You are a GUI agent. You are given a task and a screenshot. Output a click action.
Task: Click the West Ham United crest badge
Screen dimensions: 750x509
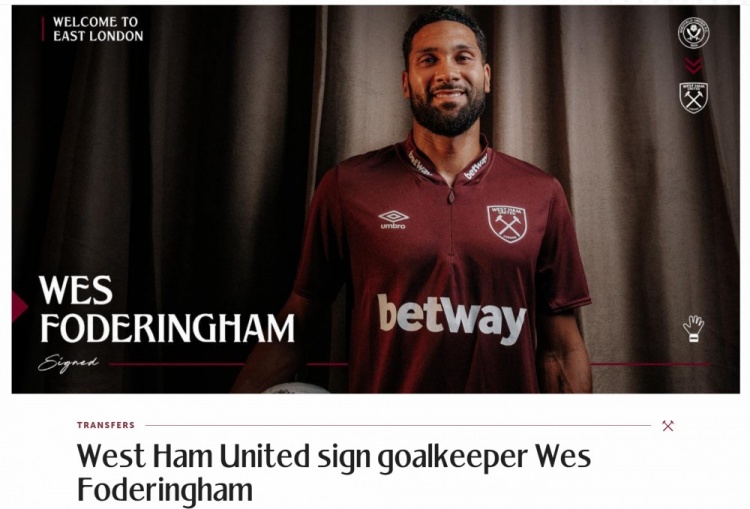click(694, 98)
